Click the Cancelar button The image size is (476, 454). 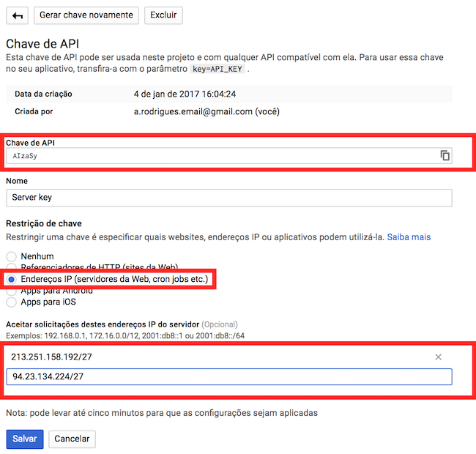pyautogui.click(x=72, y=439)
